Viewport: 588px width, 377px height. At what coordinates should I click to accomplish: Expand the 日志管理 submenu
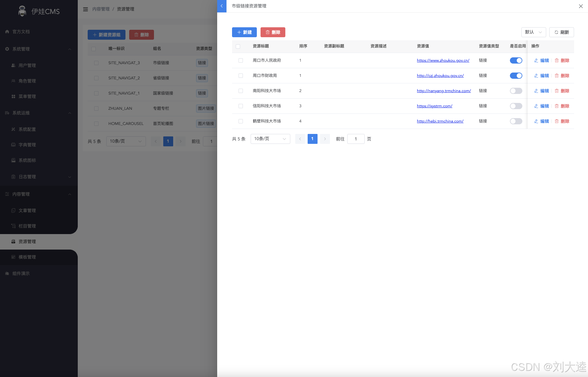[39, 177]
